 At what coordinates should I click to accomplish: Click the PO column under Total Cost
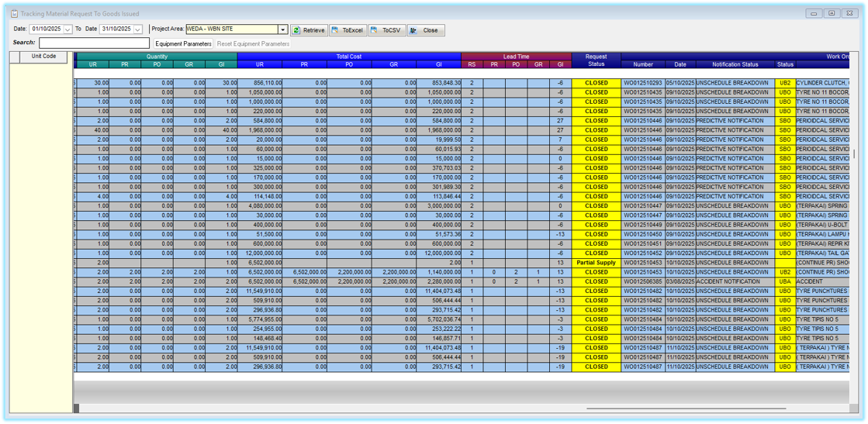349,65
